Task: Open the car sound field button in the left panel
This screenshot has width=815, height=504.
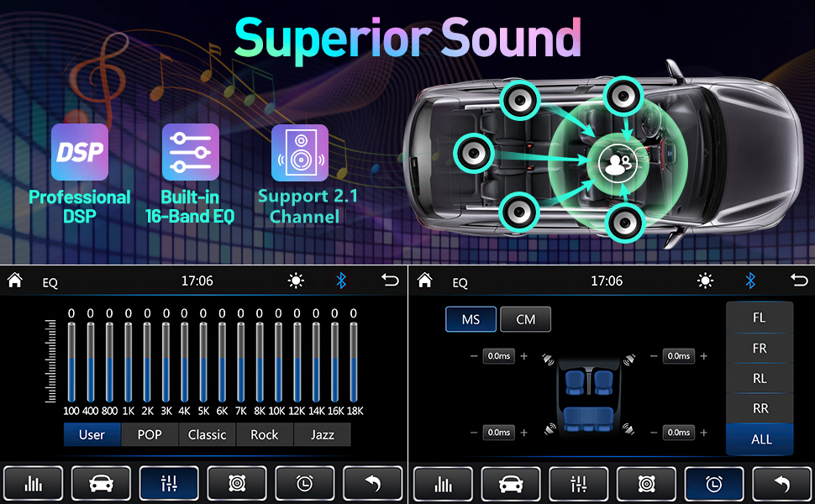Action: click(101, 484)
